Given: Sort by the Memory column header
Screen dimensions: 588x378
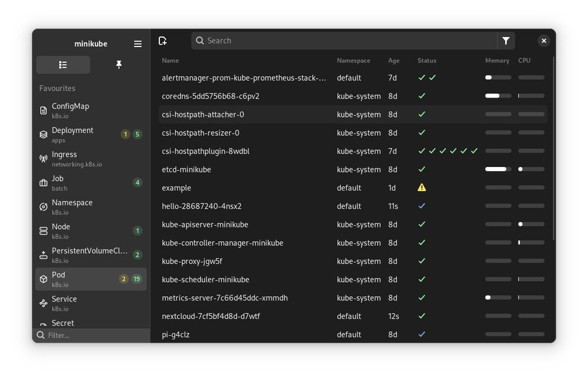Looking at the screenshot, I should point(497,61).
